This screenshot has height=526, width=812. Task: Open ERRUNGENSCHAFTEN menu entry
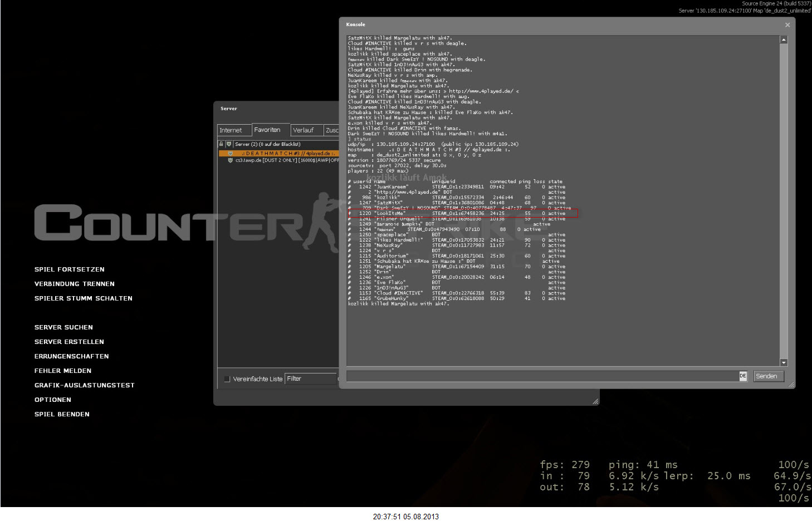[72, 356]
